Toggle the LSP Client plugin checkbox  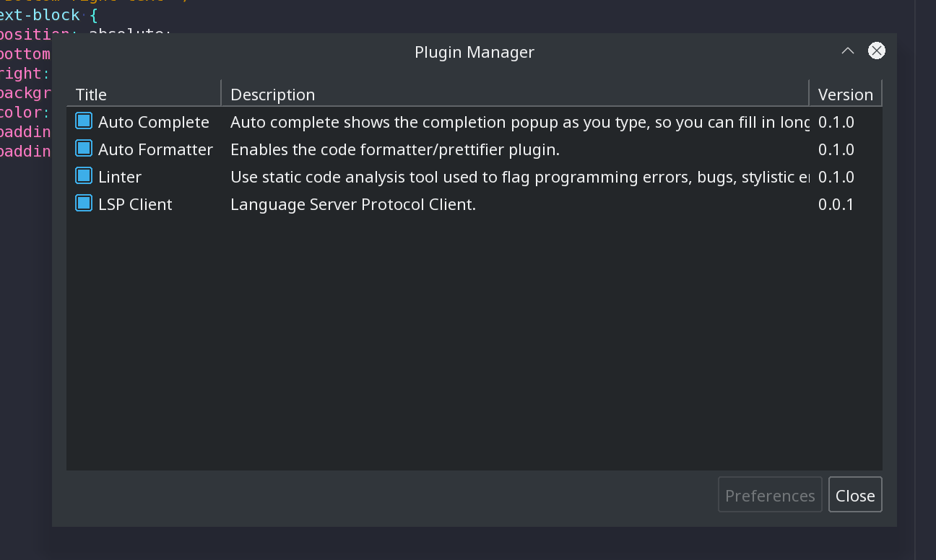pos(83,204)
